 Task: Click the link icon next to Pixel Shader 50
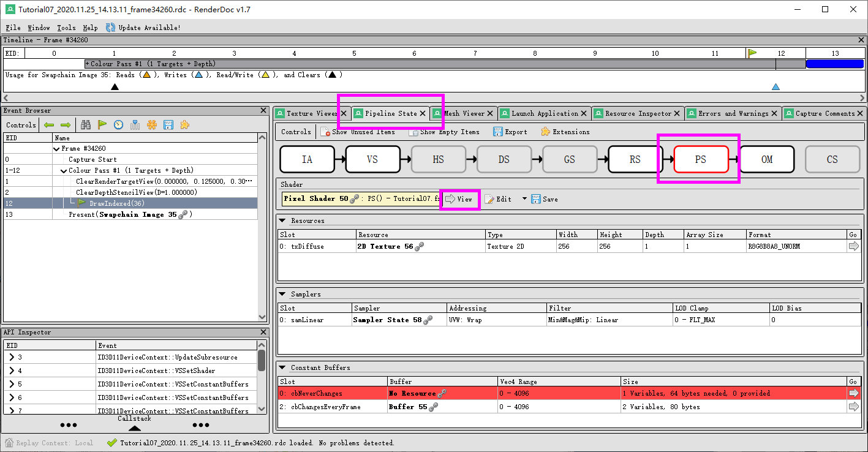[354, 199]
